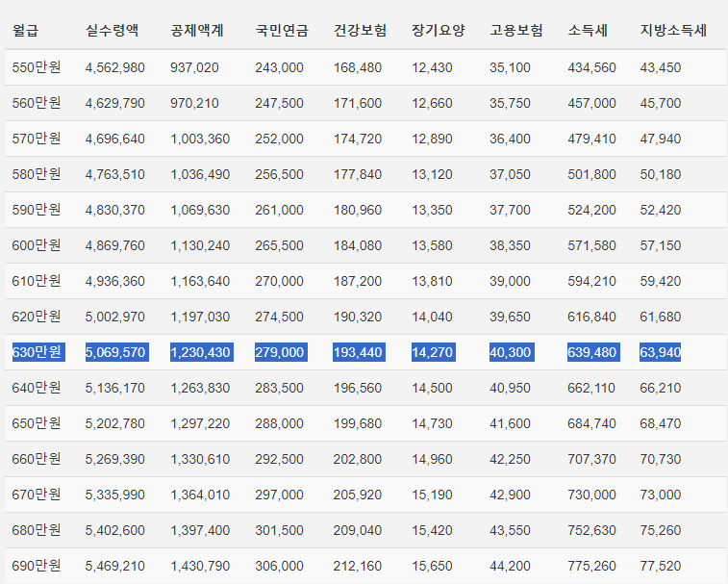
Task: Click the 월급 column header
Action: pos(26,31)
